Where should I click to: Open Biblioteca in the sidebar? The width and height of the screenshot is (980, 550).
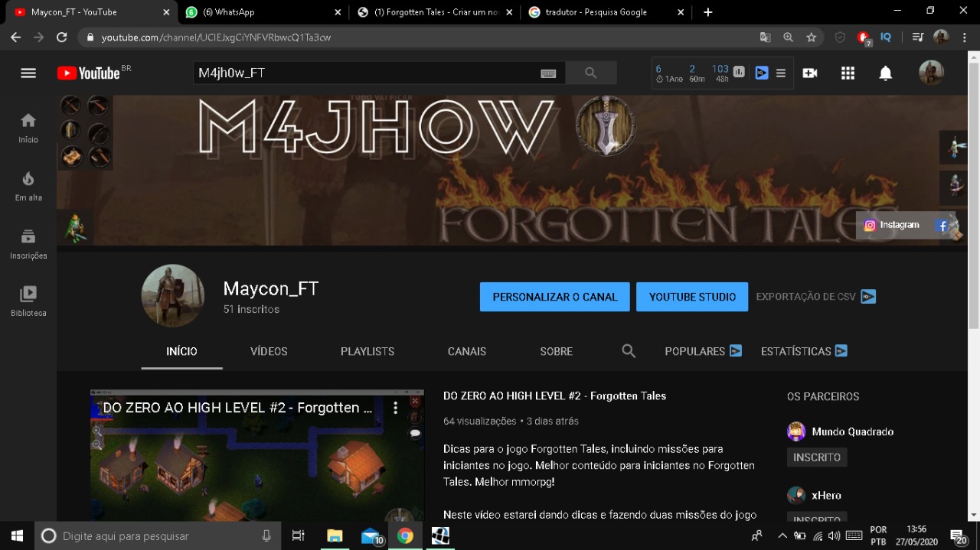(28, 301)
